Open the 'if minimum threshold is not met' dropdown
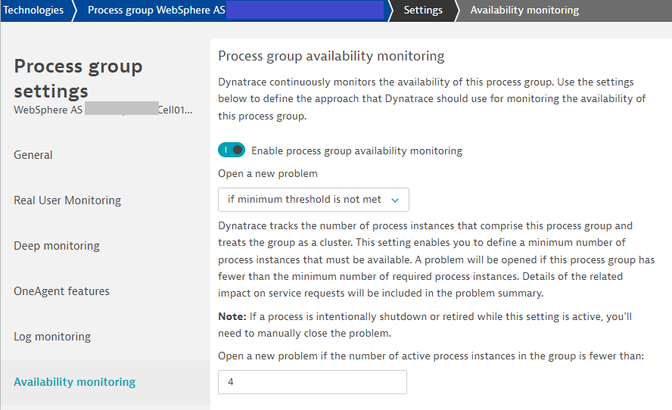The image size is (672, 410). pos(313,200)
